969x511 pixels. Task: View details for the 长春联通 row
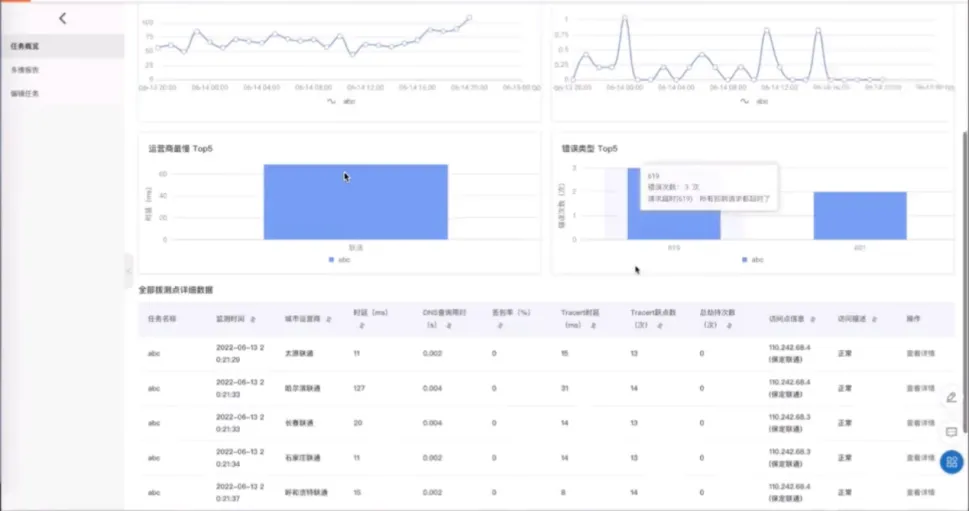click(x=920, y=423)
